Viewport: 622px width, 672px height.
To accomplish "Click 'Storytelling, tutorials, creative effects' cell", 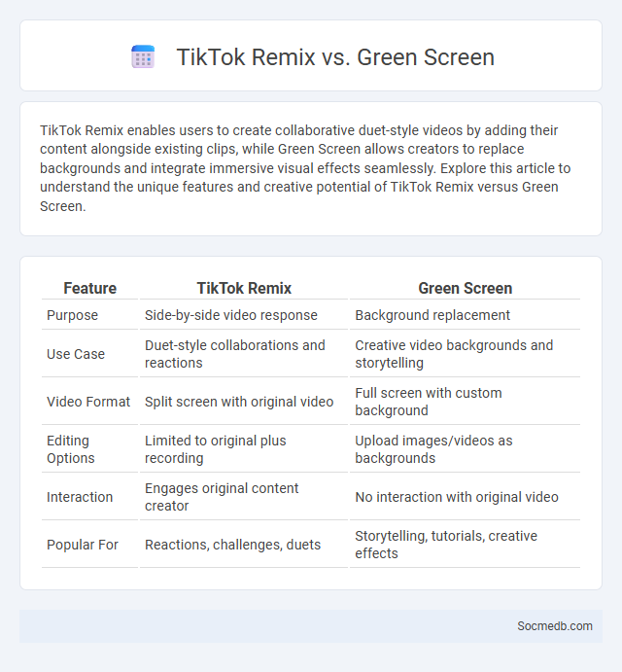I will (x=446, y=545).
